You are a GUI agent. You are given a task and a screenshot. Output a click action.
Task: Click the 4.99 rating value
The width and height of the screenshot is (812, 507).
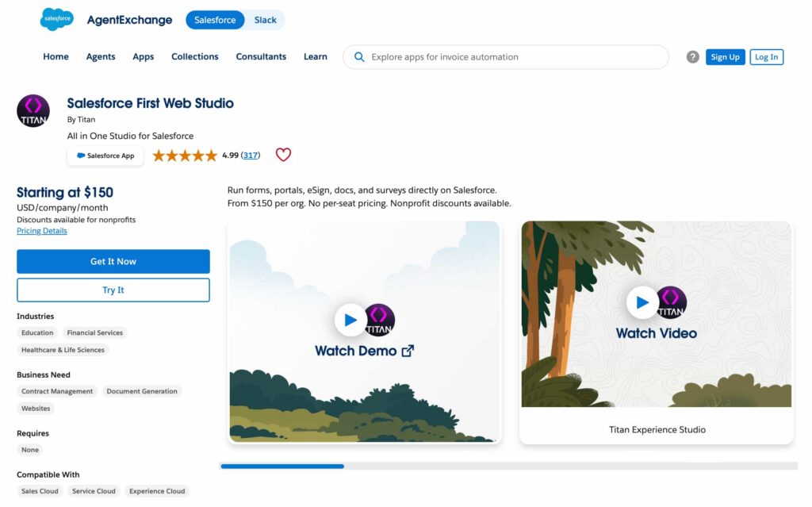pos(231,155)
